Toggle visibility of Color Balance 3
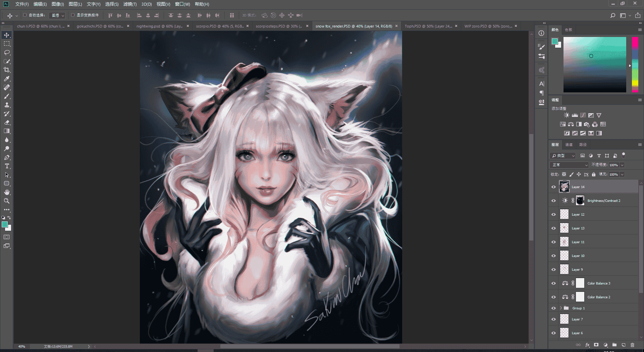 [x=553, y=283]
